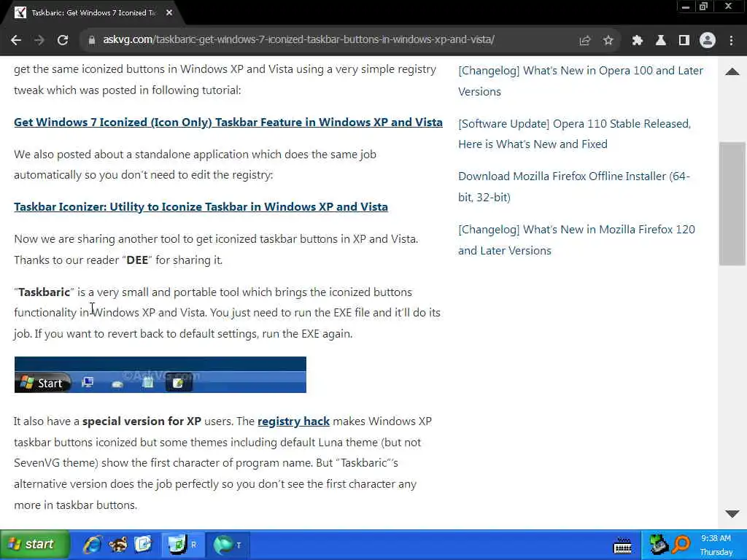Launch Internet Explorer from quick launch
This screenshot has width=747, height=560.
click(x=93, y=544)
